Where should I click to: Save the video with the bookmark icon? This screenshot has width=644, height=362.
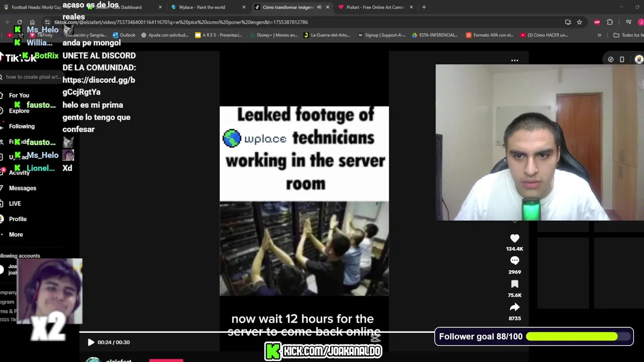[514, 284]
